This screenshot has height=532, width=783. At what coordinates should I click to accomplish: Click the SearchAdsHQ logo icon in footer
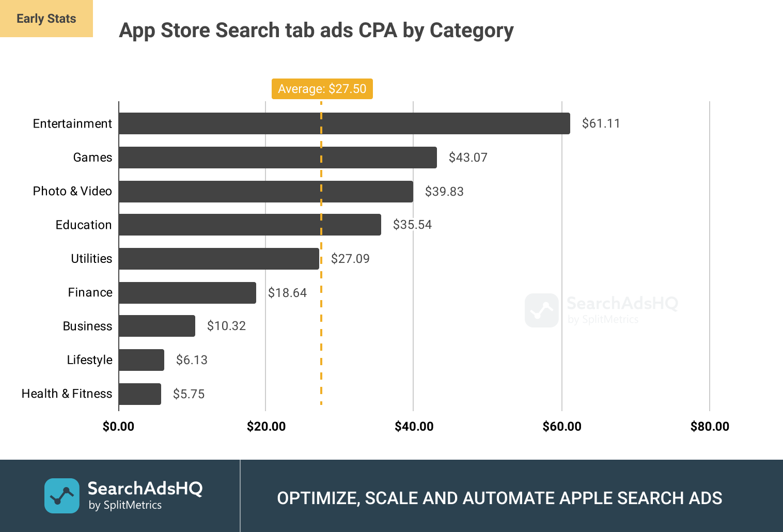coord(62,496)
